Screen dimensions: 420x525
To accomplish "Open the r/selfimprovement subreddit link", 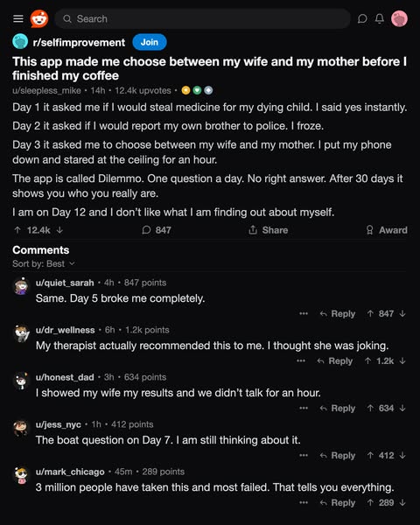I will coord(79,43).
